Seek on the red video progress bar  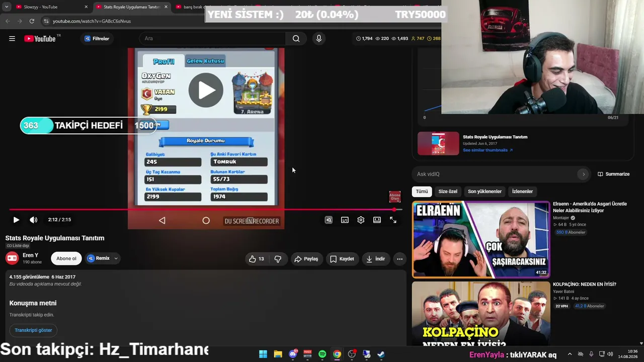[x=205, y=210]
